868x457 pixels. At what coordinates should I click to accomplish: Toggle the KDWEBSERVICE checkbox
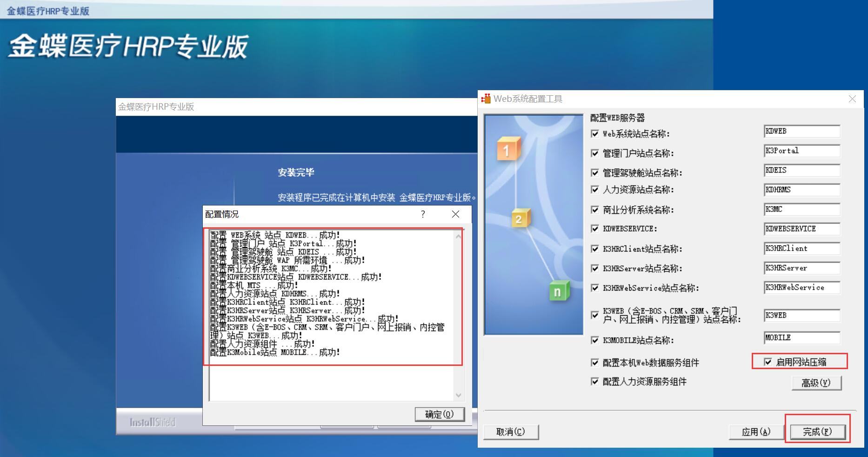pos(594,229)
